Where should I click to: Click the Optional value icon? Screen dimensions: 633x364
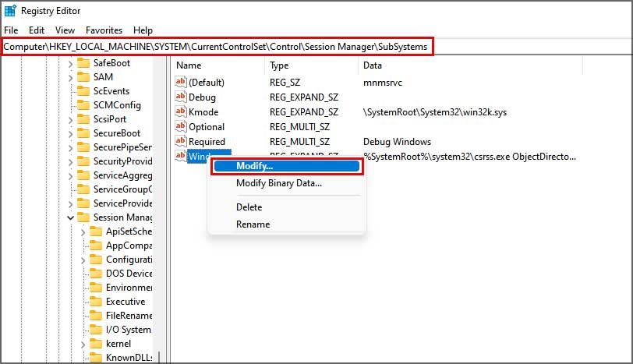[180, 127]
